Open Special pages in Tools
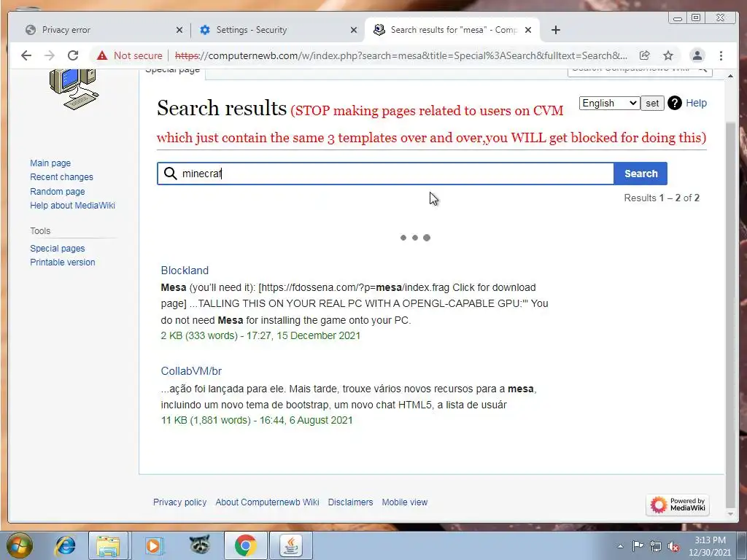 coord(57,249)
